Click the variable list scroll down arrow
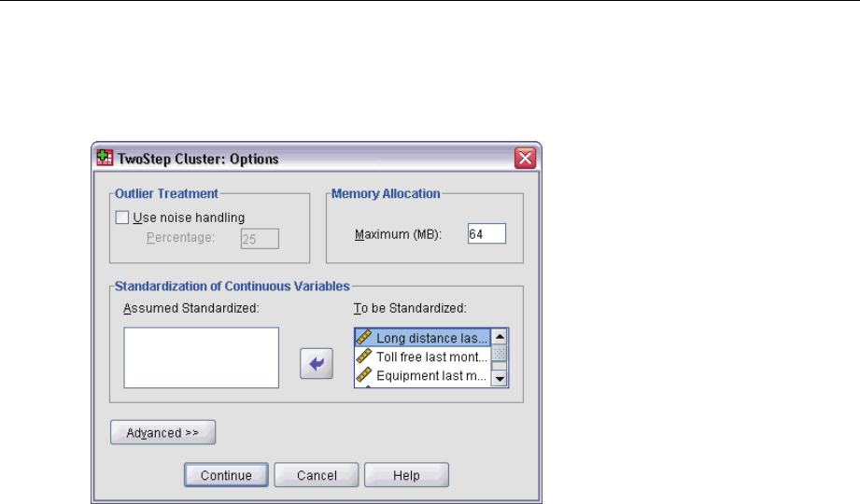Viewport: 860px width, 504px height. coord(500,379)
